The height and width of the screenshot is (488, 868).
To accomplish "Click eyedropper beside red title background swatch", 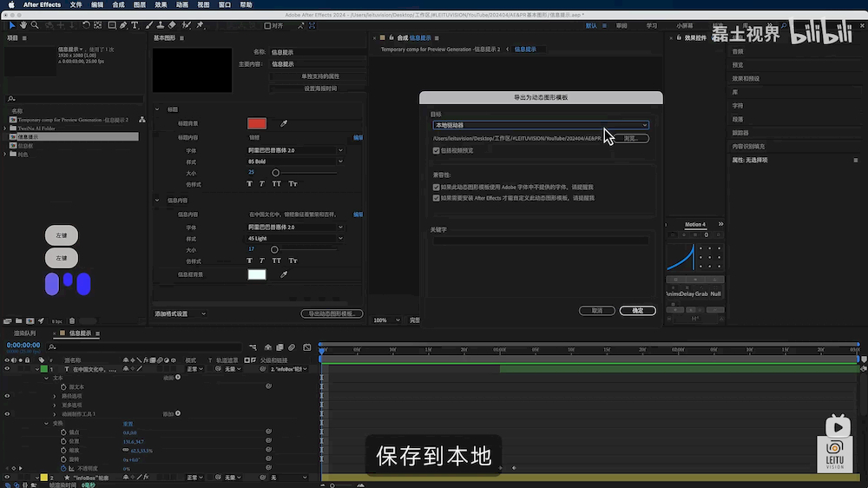I will (x=284, y=123).
